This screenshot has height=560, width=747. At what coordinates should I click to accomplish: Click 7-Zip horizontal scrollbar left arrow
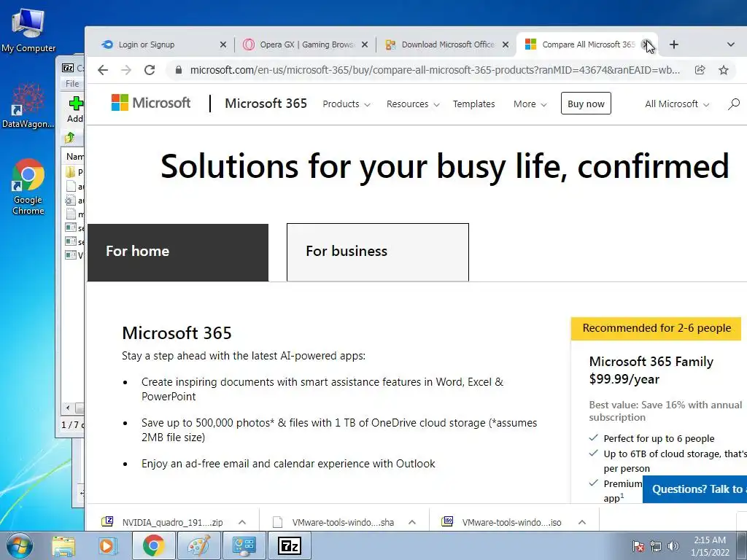coord(68,408)
